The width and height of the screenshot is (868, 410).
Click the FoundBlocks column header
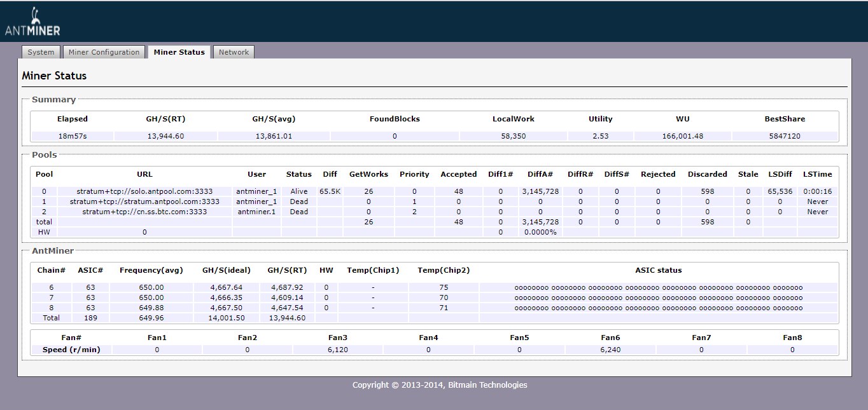[395, 119]
